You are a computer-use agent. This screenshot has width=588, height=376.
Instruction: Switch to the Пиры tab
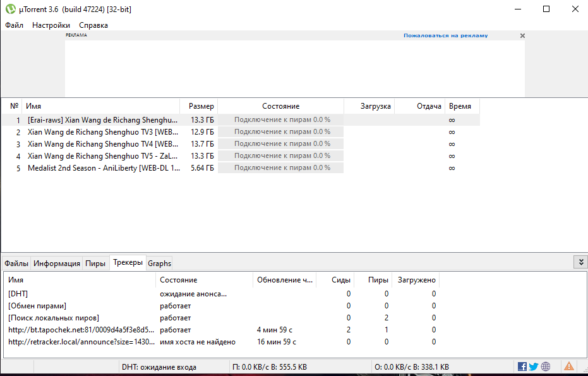tap(95, 264)
